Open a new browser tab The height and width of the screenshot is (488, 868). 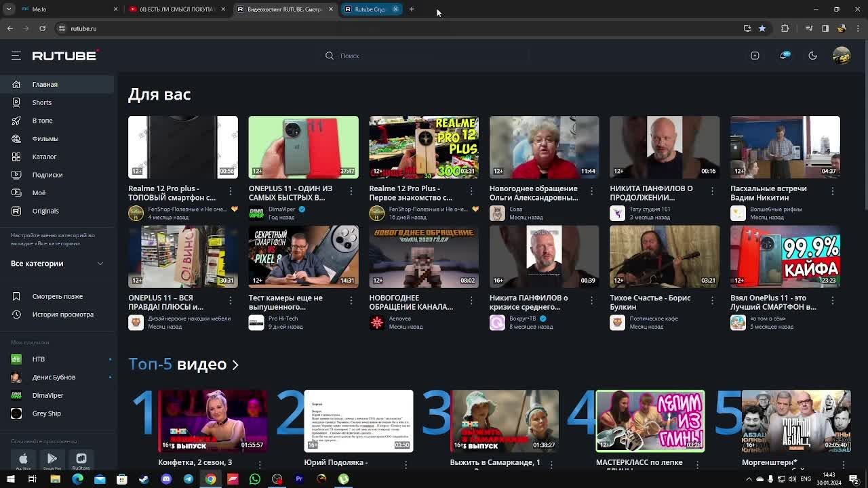tap(412, 9)
